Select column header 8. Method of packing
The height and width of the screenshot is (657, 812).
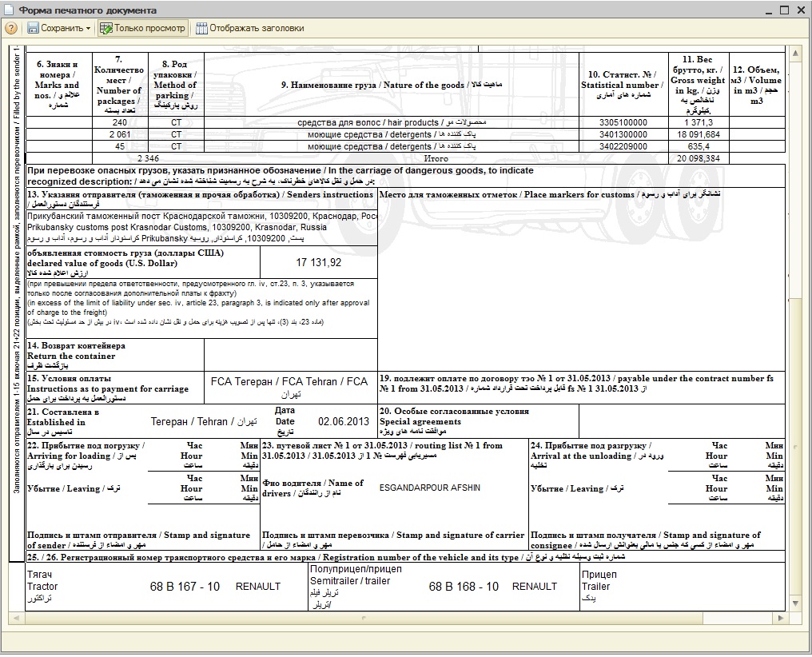coord(176,85)
